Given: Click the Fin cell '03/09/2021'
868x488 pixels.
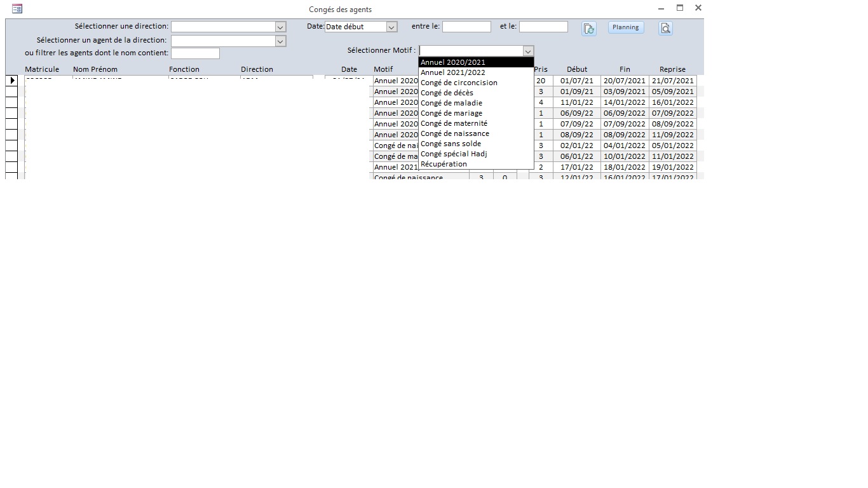Looking at the screenshot, I should [x=625, y=91].
